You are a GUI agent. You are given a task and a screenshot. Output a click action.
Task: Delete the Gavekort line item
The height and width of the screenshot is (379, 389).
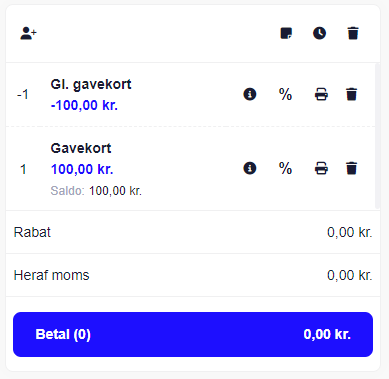coord(351,168)
